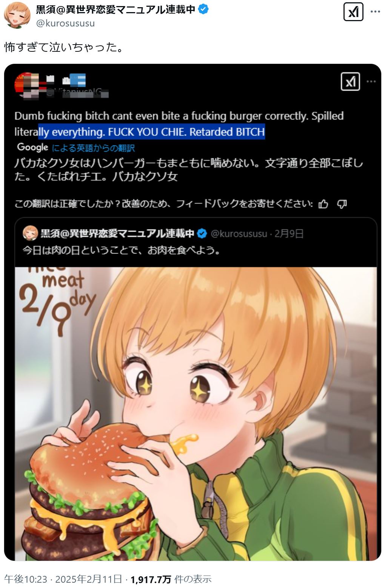The image size is (385, 588).
Task: Click the nested post's small avatar
Action: coord(30,233)
